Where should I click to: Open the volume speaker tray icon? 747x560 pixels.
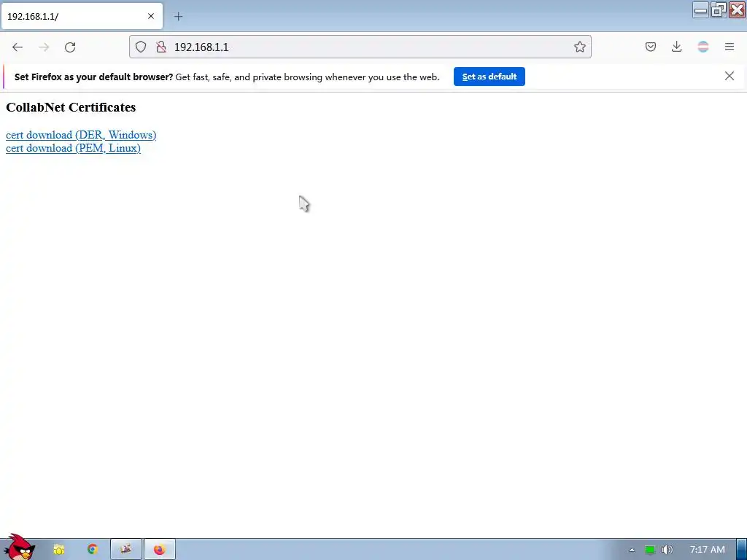coord(667,550)
